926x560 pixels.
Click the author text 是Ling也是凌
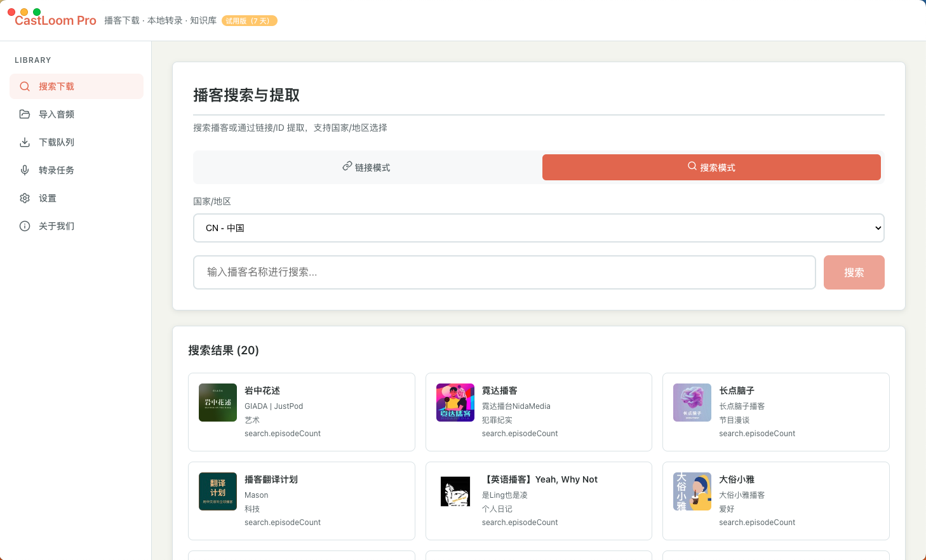tap(505, 495)
